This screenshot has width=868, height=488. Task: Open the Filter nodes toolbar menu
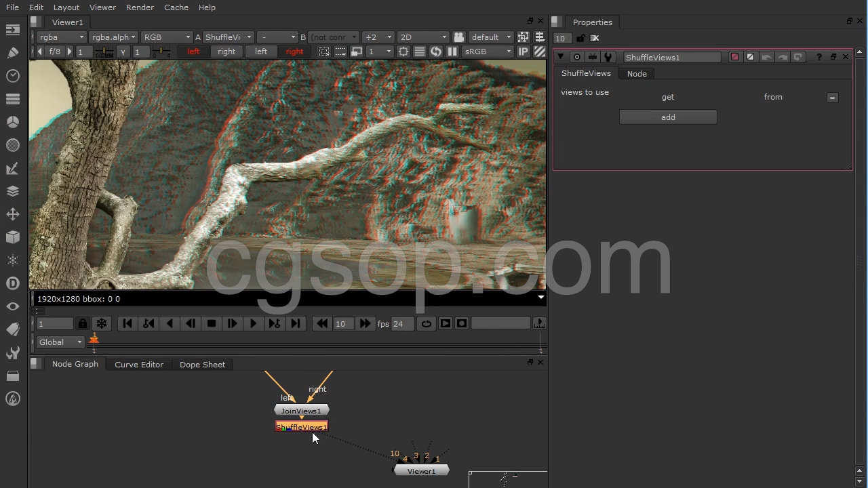point(12,145)
